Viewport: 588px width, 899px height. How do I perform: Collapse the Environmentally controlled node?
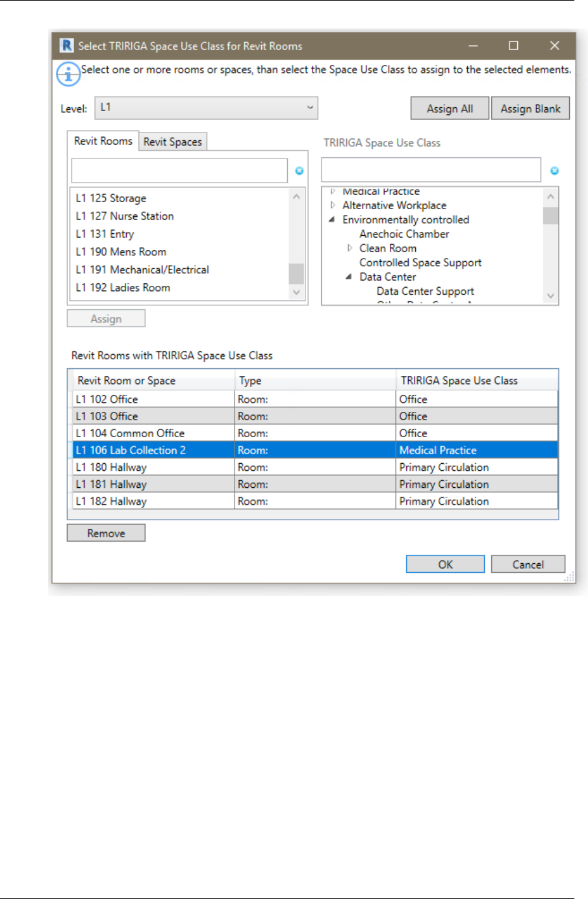(332, 220)
